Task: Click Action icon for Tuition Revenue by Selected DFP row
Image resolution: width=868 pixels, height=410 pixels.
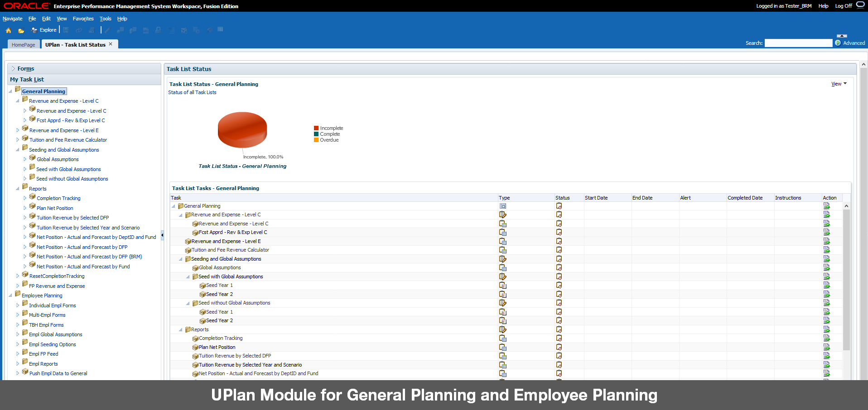Action: tap(826, 356)
